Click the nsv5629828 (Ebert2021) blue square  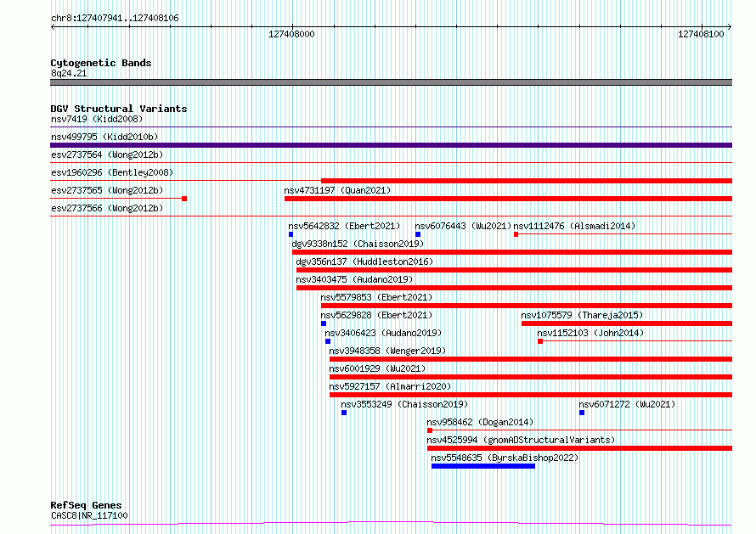click(x=324, y=323)
